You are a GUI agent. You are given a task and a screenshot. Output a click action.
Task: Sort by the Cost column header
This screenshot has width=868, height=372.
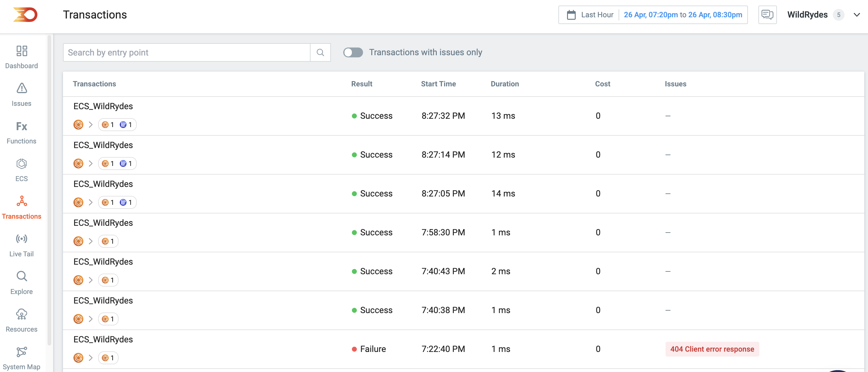pos(603,84)
